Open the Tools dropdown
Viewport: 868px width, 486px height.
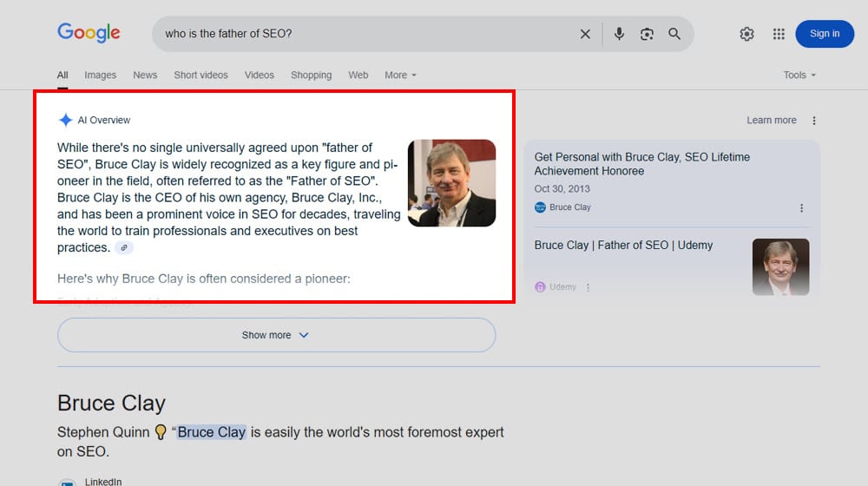pyautogui.click(x=799, y=76)
